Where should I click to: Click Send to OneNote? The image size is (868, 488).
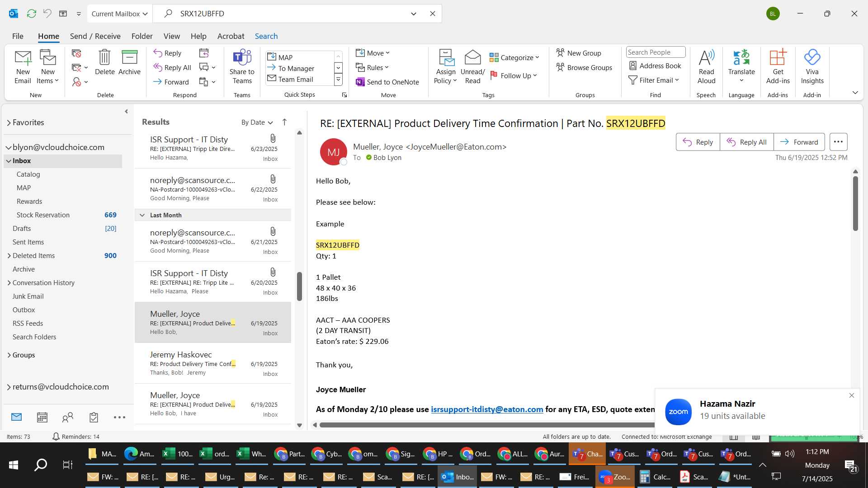tap(387, 82)
